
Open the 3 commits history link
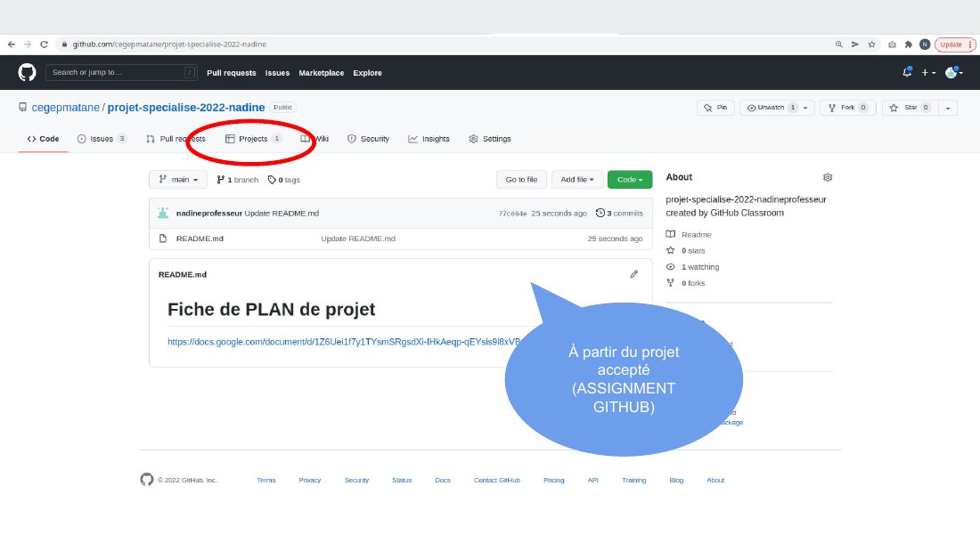click(x=619, y=213)
